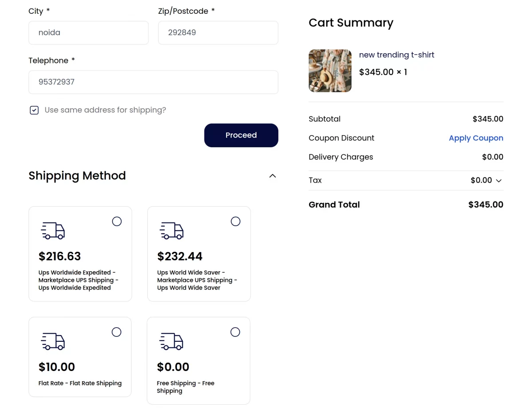Focus the City input field
Viewport: 532px width, 418px height.
pos(88,33)
